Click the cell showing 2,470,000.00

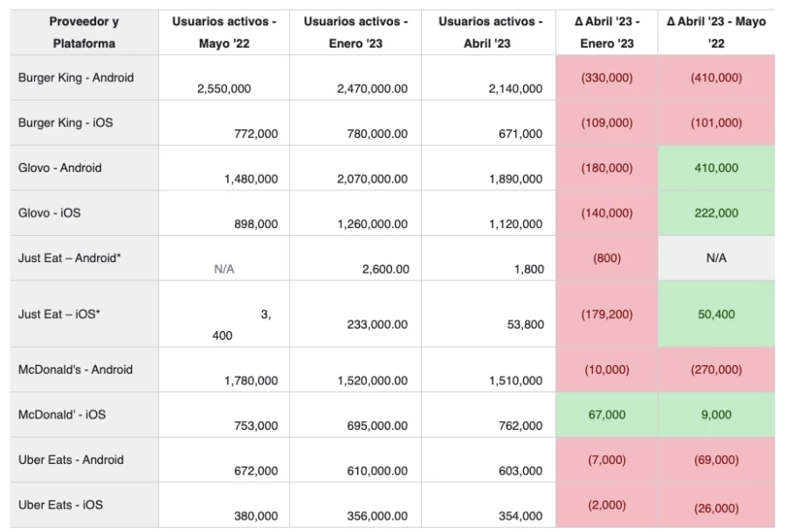(x=355, y=78)
